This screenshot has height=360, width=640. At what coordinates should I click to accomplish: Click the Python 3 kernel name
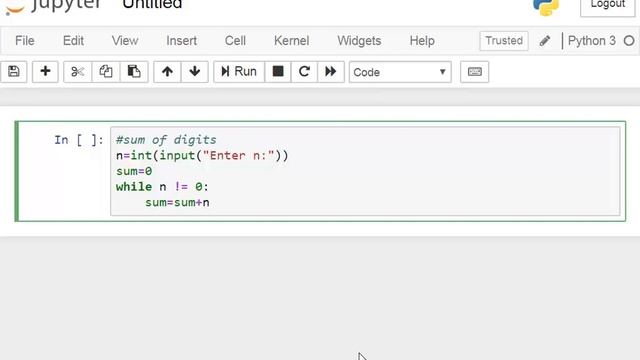click(591, 41)
